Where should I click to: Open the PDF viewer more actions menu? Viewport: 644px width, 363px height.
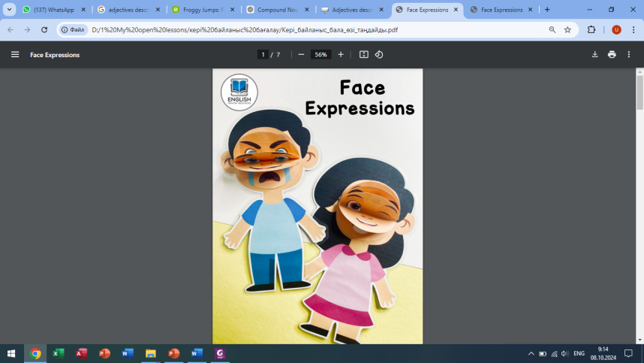pyautogui.click(x=629, y=54)
